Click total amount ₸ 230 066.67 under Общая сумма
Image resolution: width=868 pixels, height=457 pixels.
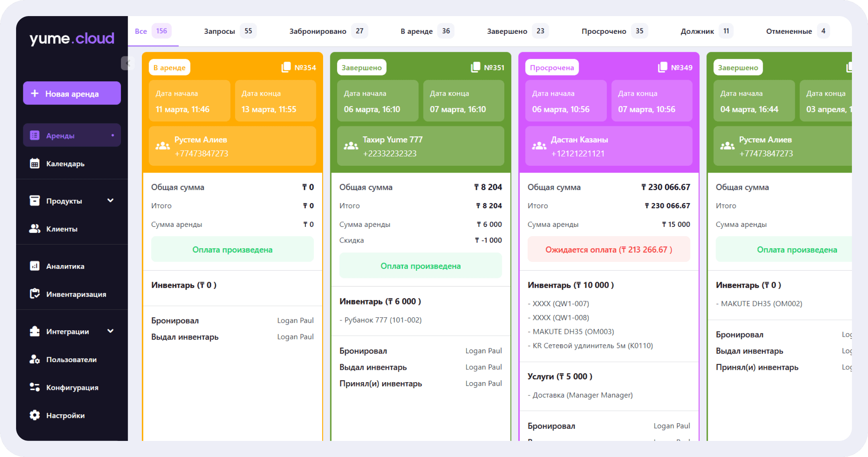click(665, 187)
